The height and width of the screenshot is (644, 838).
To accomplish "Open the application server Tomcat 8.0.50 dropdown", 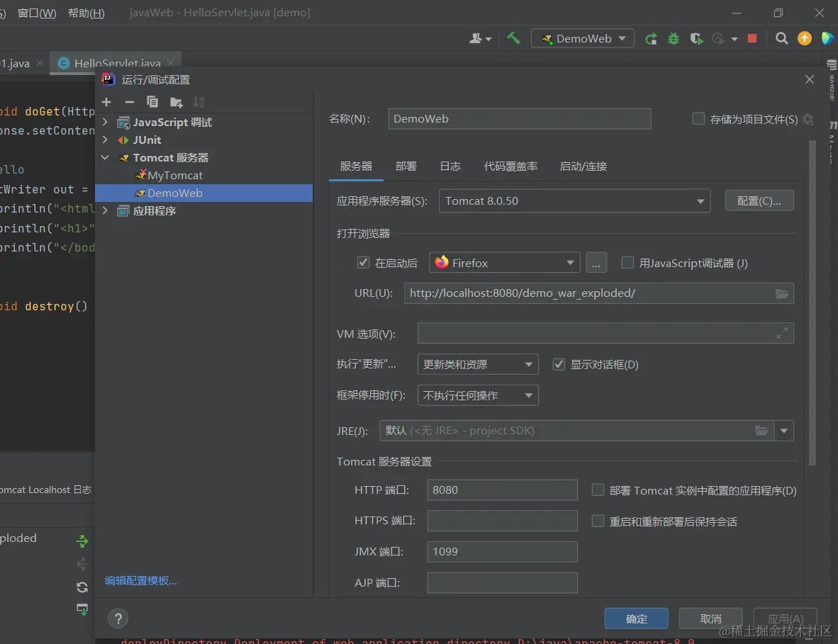I will click(574, 200).
